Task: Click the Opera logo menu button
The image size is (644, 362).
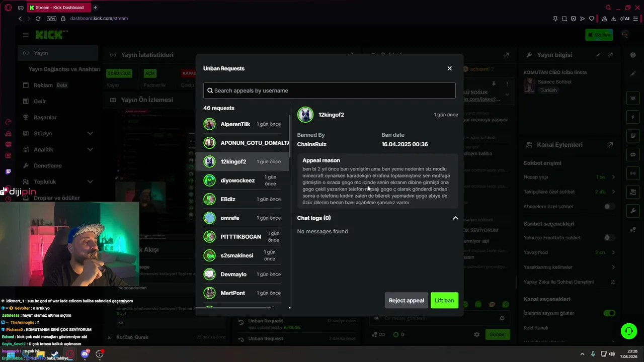Action: (x=8, y=8)
